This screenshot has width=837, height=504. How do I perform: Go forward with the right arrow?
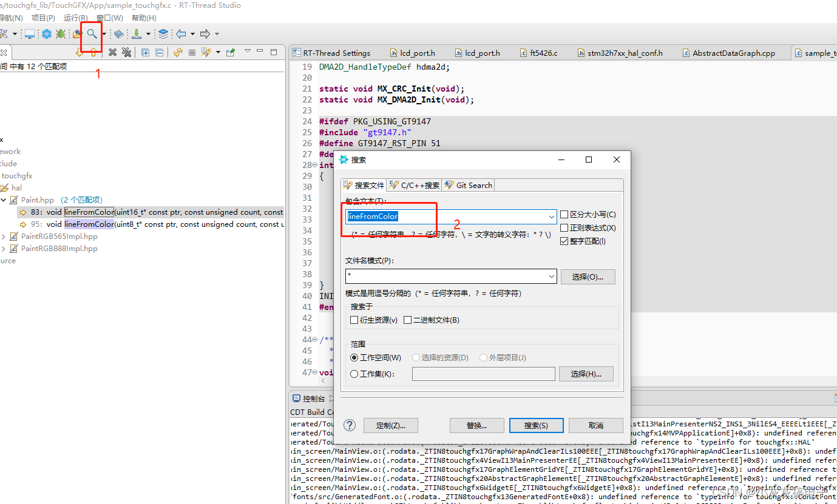205,34
